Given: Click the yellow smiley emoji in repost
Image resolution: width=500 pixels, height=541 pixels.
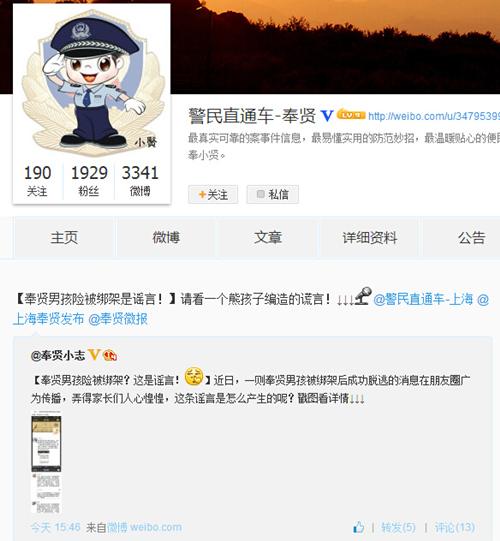Looking at the screenshot, I should 194,376.
